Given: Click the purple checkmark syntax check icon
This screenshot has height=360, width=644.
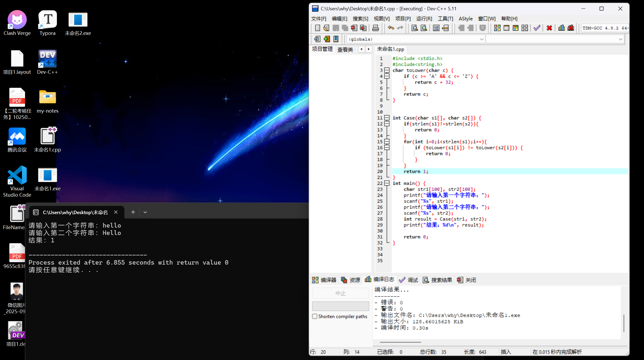Looking at the screenshot, I should click(x=537, y=28).
